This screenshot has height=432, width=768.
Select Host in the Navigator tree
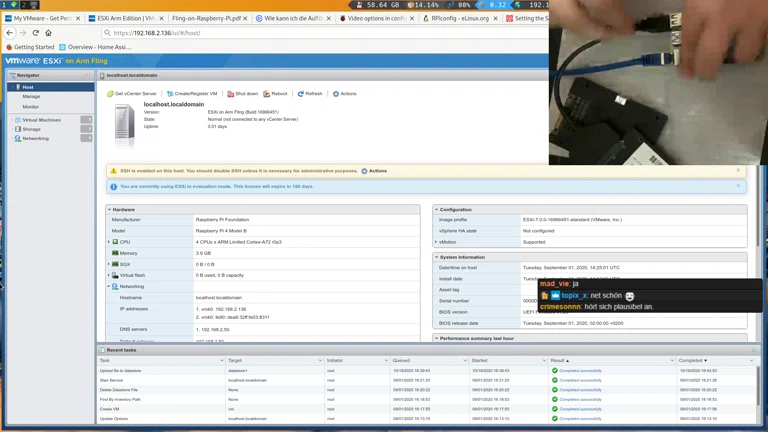click(50, 87)
